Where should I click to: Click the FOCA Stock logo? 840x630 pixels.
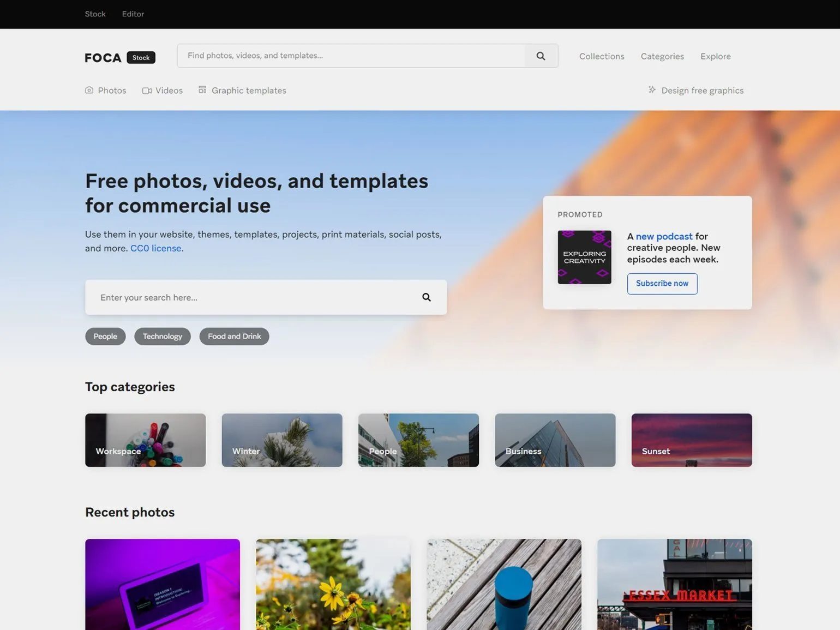120,57
